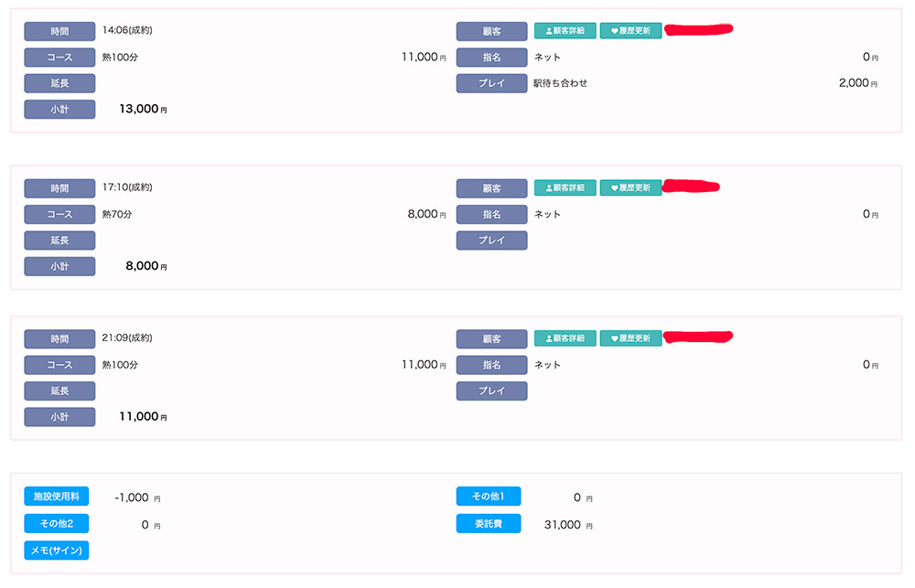Click the 31,000 委託費 amount
915x588 pixels.
click(562, 525)
